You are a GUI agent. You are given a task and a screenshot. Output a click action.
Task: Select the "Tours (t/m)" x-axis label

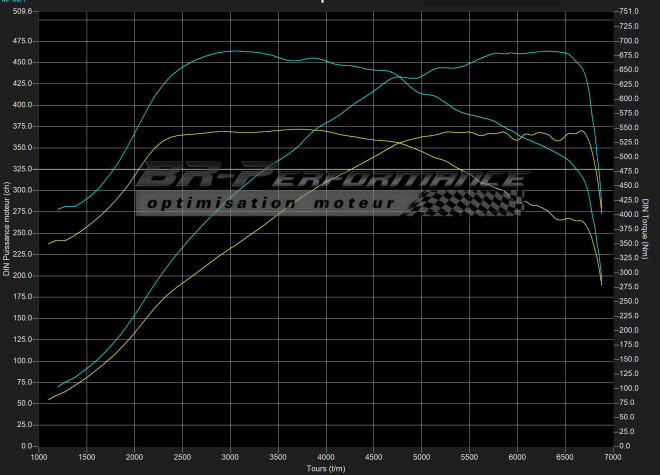pyautogui.click(x=327, y=468)
